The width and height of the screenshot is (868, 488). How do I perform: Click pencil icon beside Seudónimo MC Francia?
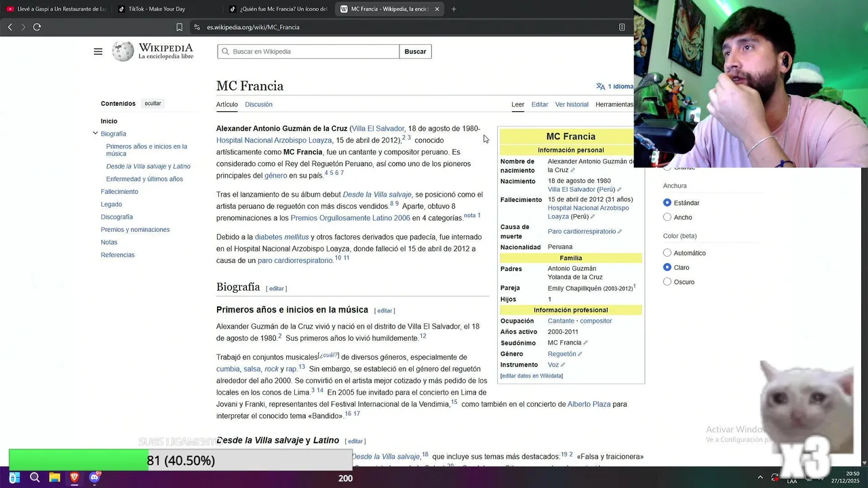tap(586, 343)
